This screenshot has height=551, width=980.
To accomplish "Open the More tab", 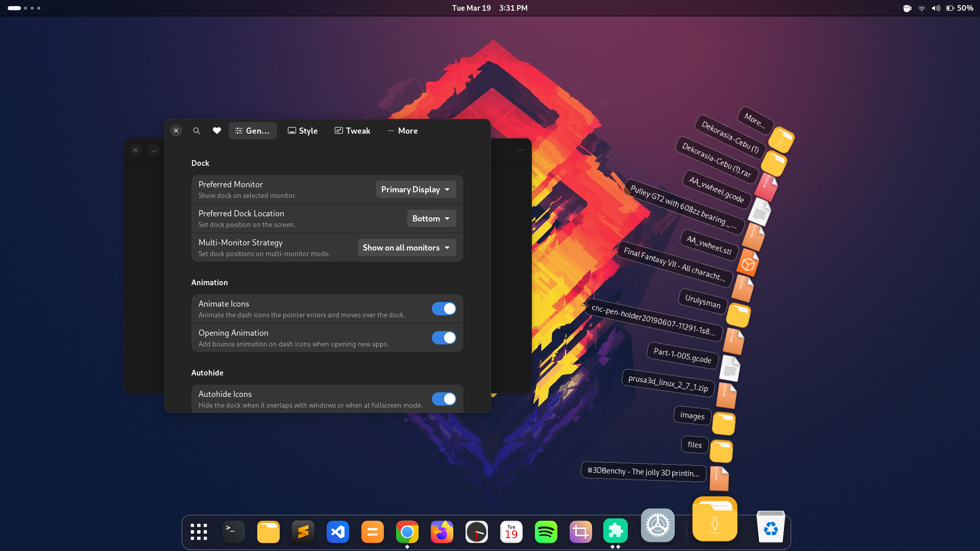I will click(x=403, y=131).
